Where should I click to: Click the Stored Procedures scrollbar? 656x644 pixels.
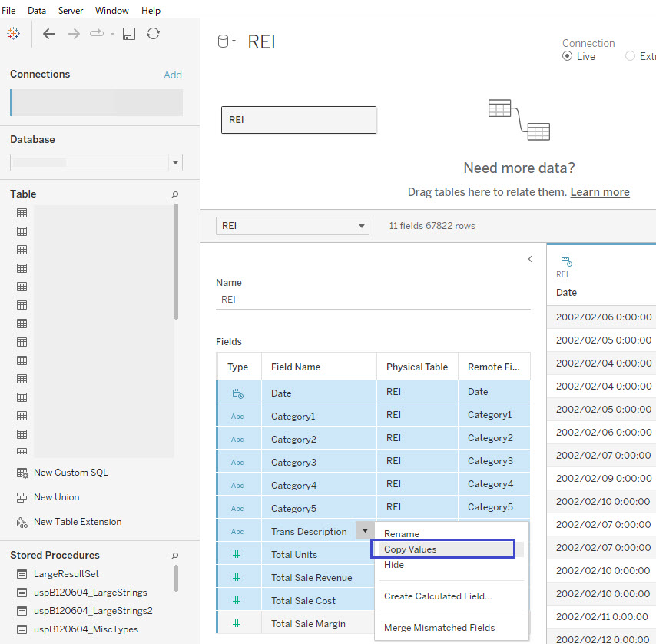click(x=176, y=579)
